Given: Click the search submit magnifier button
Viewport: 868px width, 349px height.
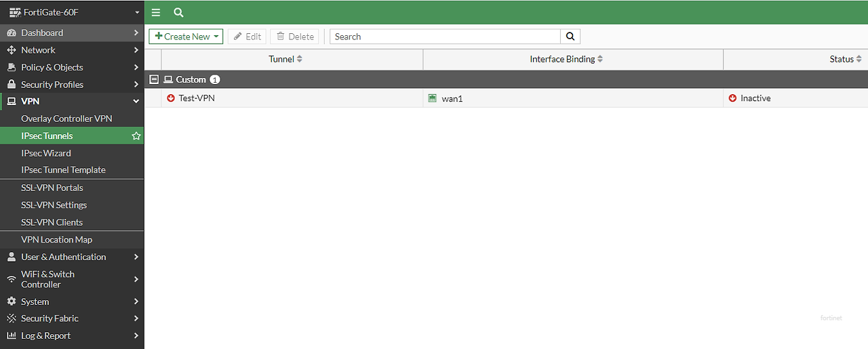Looking at the screenshot, I should point(570,37).
